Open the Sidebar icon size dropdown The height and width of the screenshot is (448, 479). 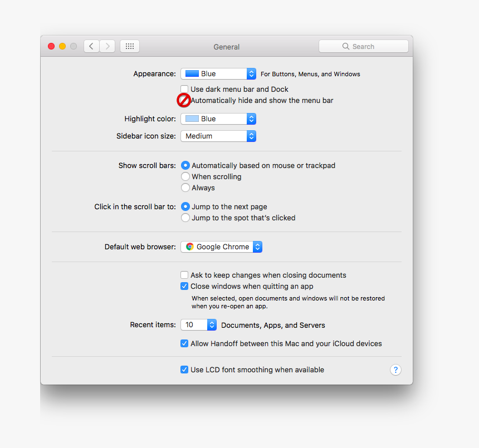point(218,136)
